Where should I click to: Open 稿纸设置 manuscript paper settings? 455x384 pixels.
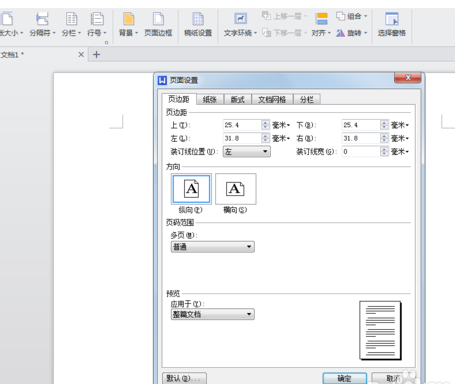pyautogui.click(x=198, y=24)
